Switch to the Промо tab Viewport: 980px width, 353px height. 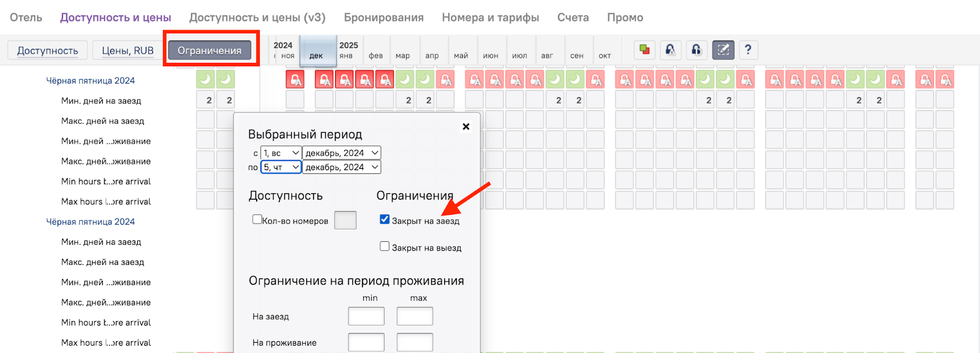tap(625, 17)
